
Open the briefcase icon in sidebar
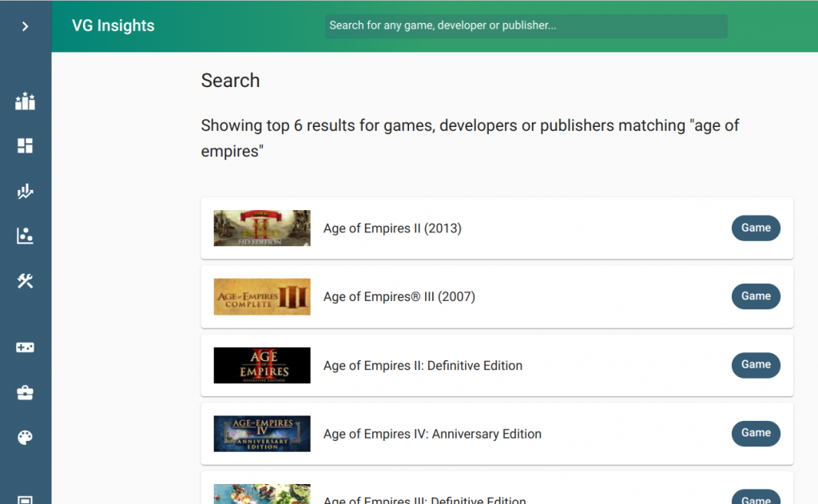tap(25, 392)
